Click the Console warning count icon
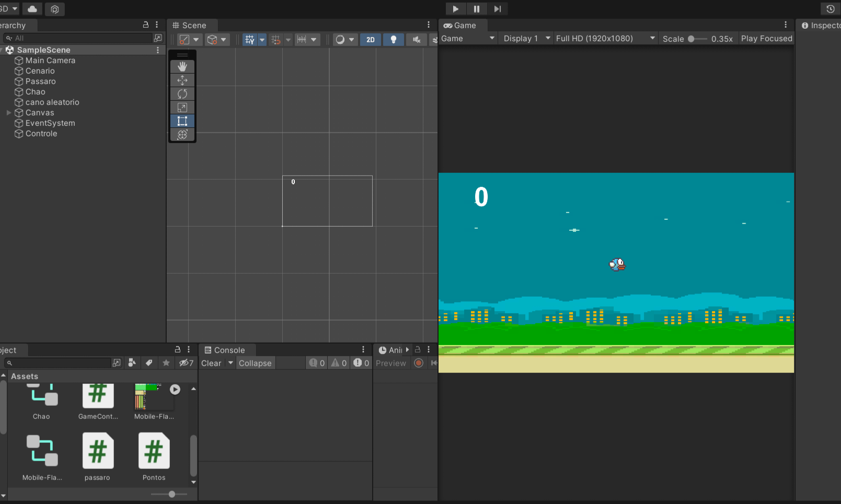This screenshot has height=504, width=841. 339,363
